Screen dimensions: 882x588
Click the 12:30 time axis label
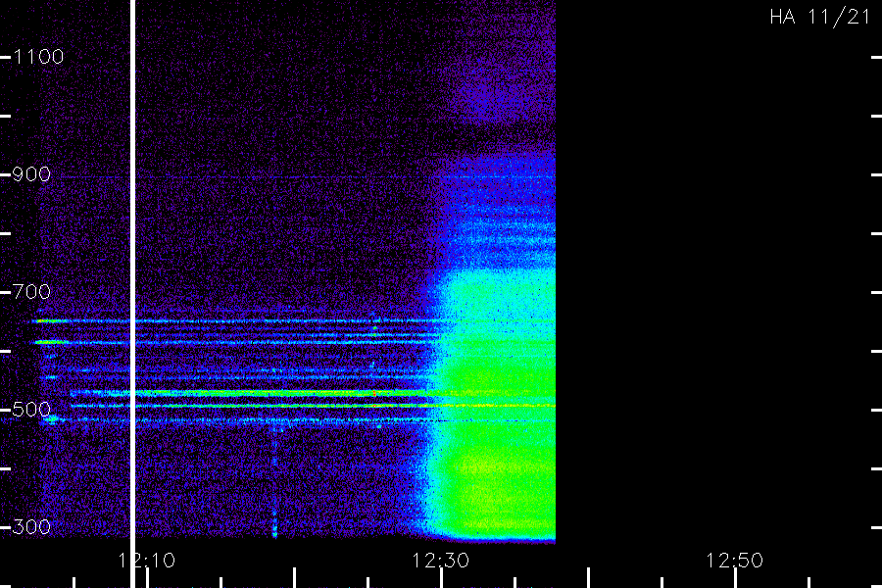point(440,561)
